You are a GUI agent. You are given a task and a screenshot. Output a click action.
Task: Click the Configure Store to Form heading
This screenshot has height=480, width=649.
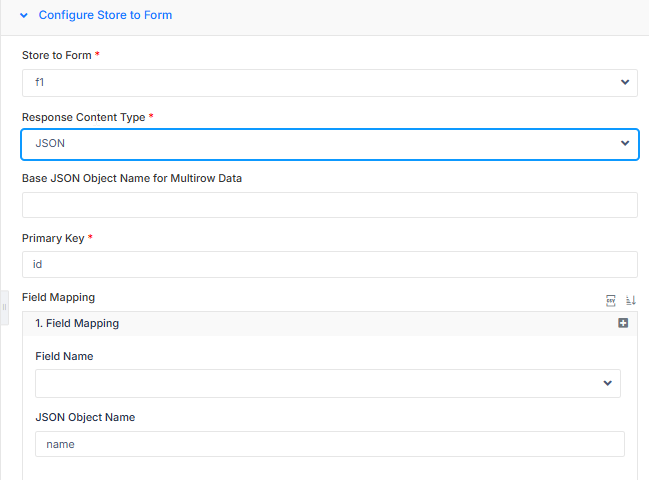pos(105,16)
